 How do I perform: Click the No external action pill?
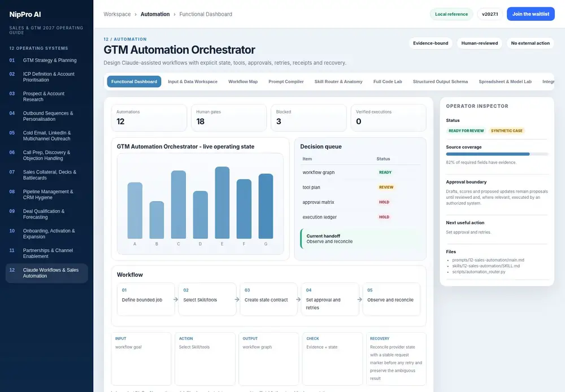(x=530, y=43)
